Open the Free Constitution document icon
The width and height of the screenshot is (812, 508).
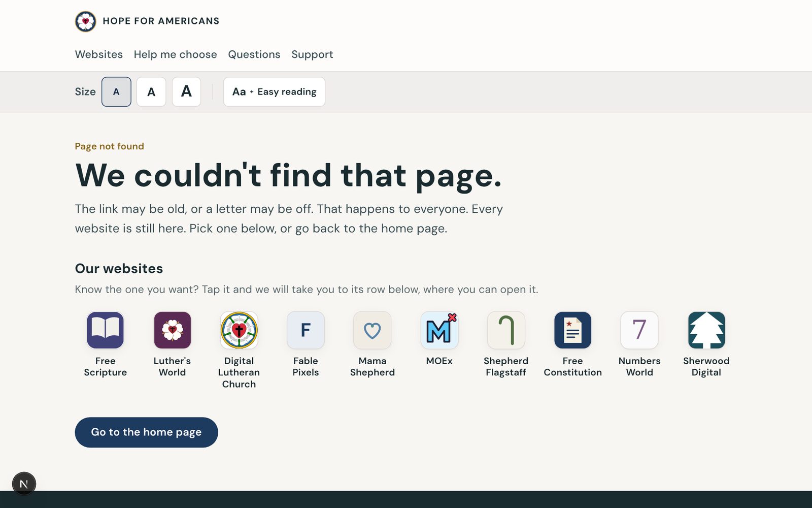(573, 330)
